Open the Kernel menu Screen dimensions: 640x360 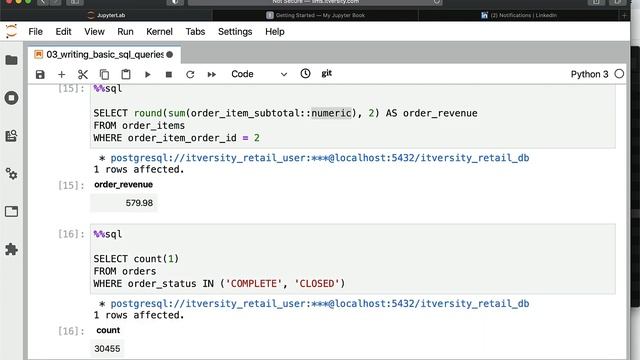(x=159, y=31)
